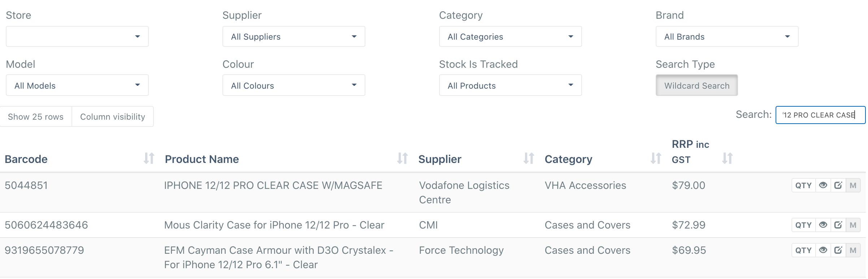Open the All Suppliers dropdown
The image size is (868, 279).
(x=294, y=36)
